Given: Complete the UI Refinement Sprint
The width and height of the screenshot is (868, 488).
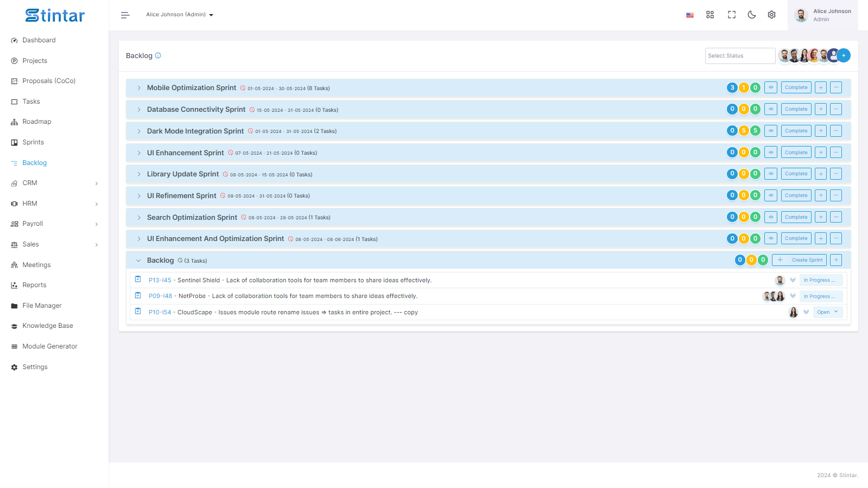Looking at the screenshot, I should click(796, 195).
